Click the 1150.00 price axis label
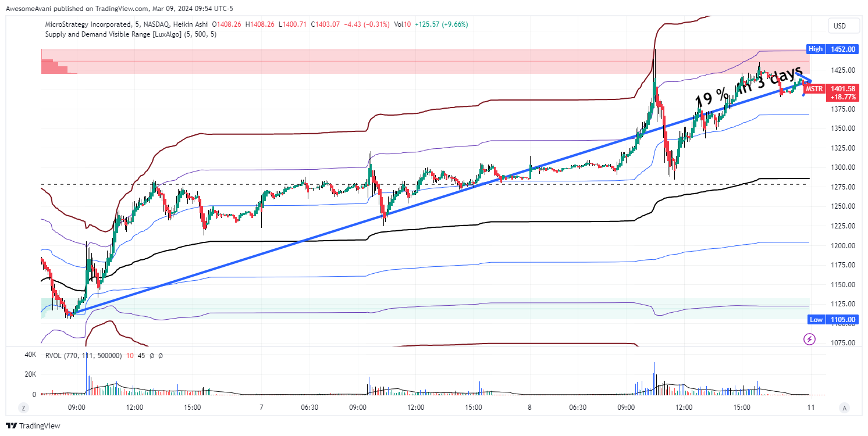 [842, 285]
